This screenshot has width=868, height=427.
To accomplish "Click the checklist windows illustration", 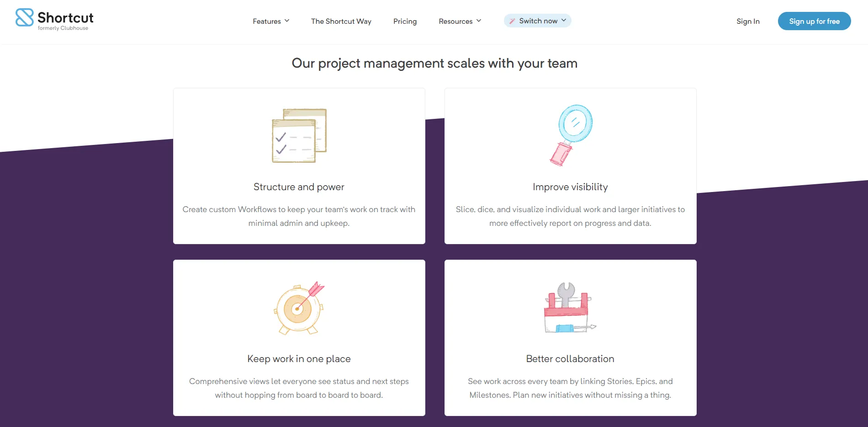I will click(x=299, y=135).
